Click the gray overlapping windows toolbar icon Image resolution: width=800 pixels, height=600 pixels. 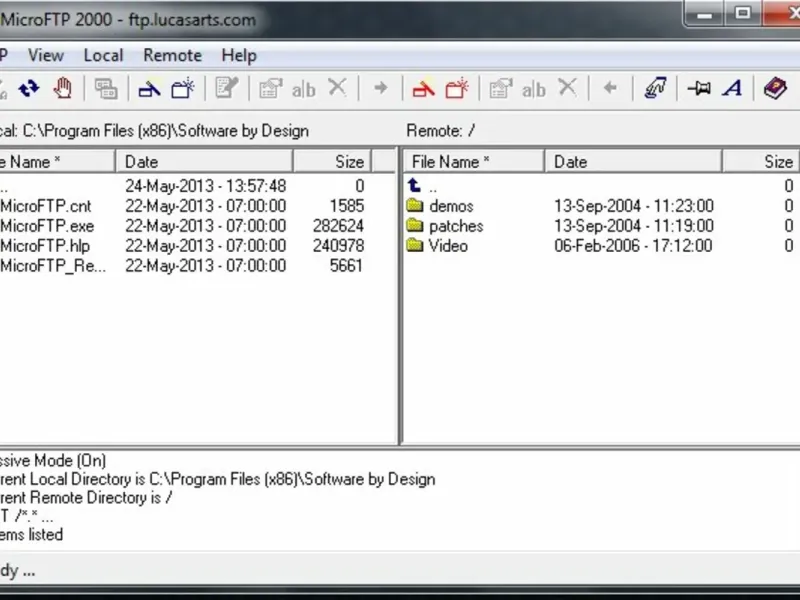pos(106,89)
